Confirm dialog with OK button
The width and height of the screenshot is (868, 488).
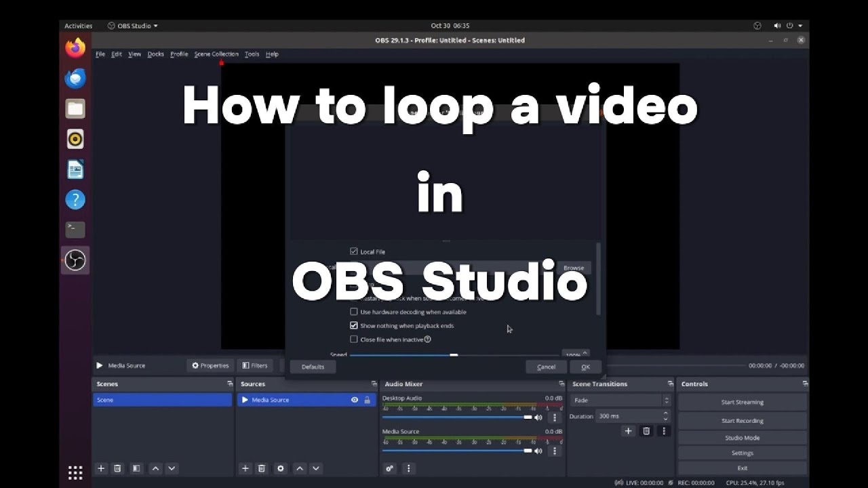[585, 367]
